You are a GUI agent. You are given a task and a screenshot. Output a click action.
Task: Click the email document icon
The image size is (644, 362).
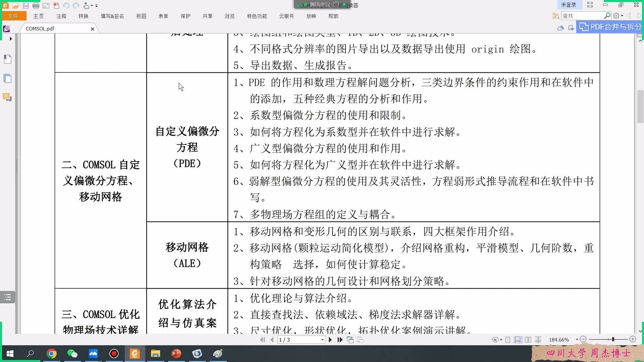point(46,6)
